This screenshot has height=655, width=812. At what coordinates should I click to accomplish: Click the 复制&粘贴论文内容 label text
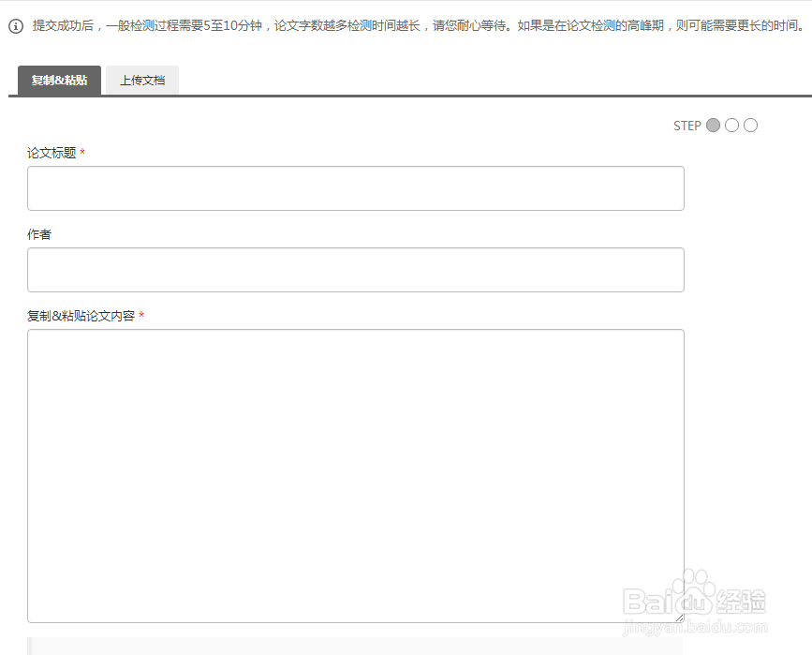tap(81, 316)
